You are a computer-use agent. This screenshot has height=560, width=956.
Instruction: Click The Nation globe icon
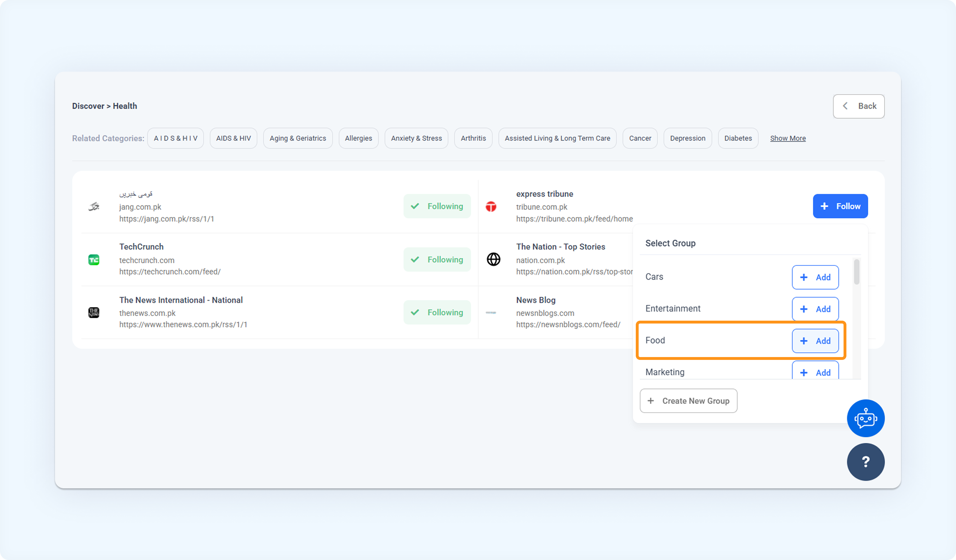point(493,259)
